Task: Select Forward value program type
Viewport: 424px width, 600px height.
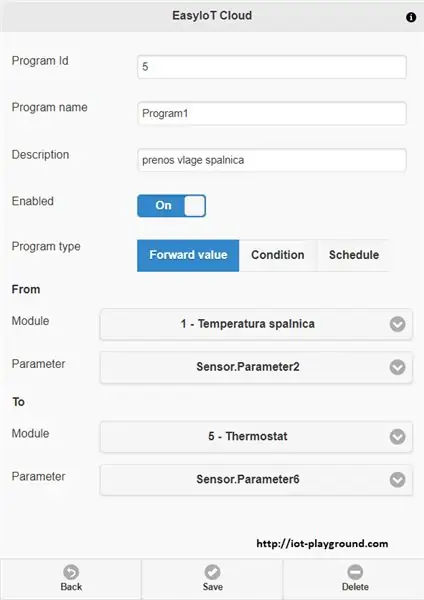Action: pos(188,255)
